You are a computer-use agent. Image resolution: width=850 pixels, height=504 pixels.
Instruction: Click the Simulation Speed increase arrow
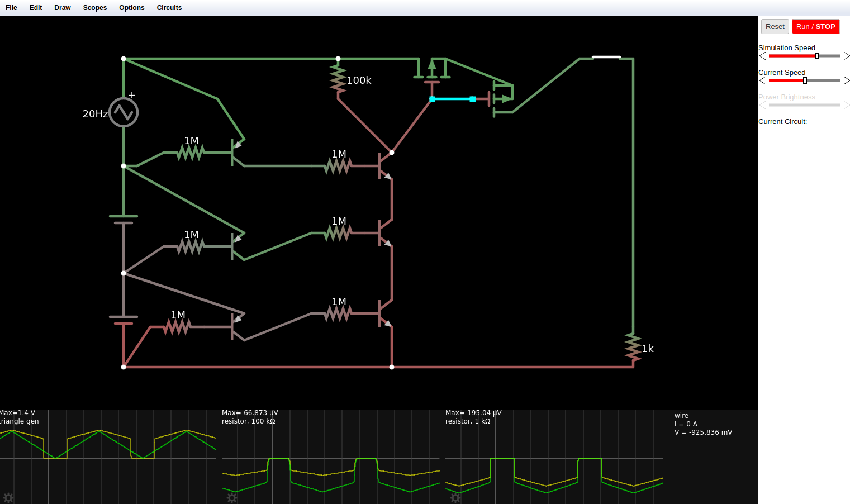847,56
